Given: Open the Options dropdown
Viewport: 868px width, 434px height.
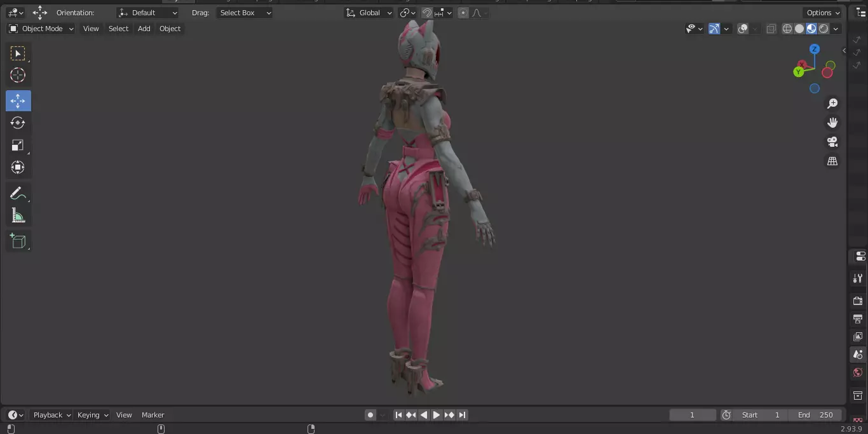Looking at the screenshot, I should point(823,13).
